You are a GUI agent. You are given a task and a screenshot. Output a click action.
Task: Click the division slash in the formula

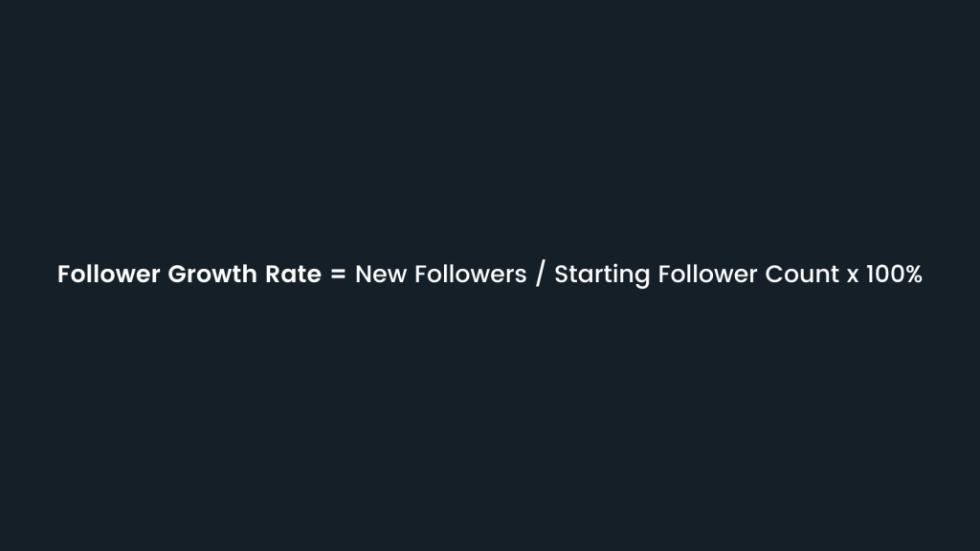541,275
